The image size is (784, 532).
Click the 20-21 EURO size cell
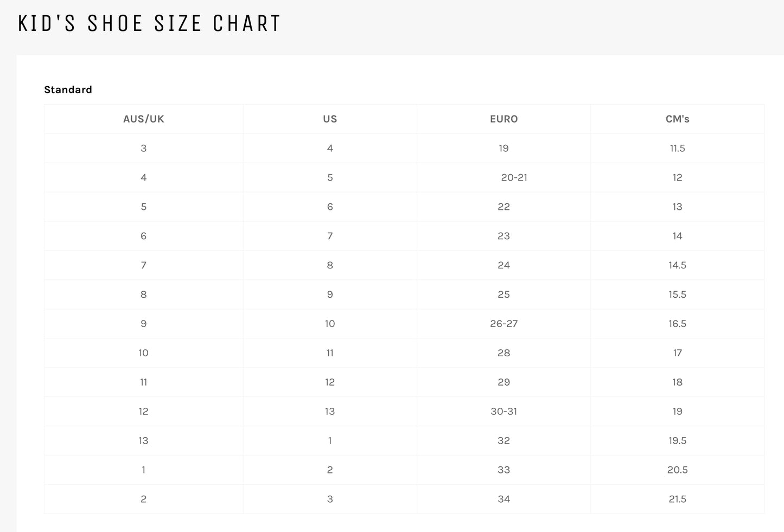514,177
